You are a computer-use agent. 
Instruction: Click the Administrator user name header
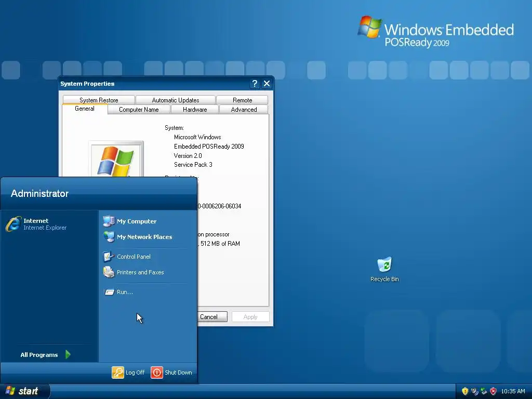39,193
